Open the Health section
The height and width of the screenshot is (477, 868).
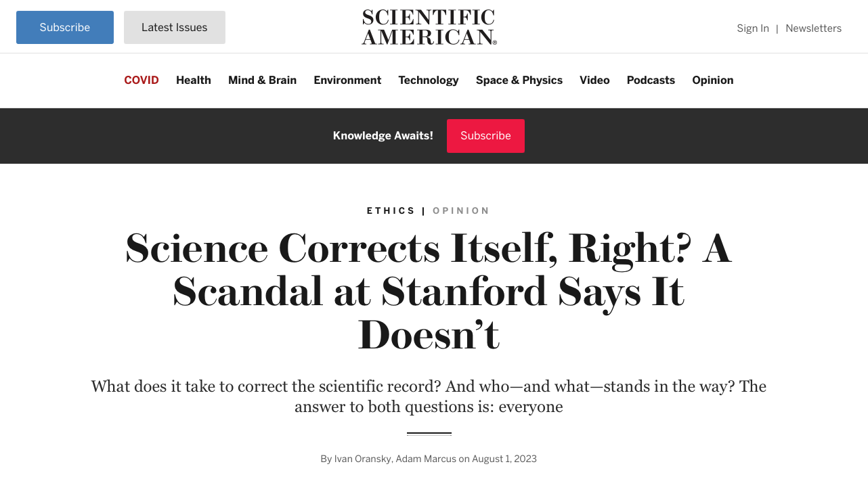194,80
